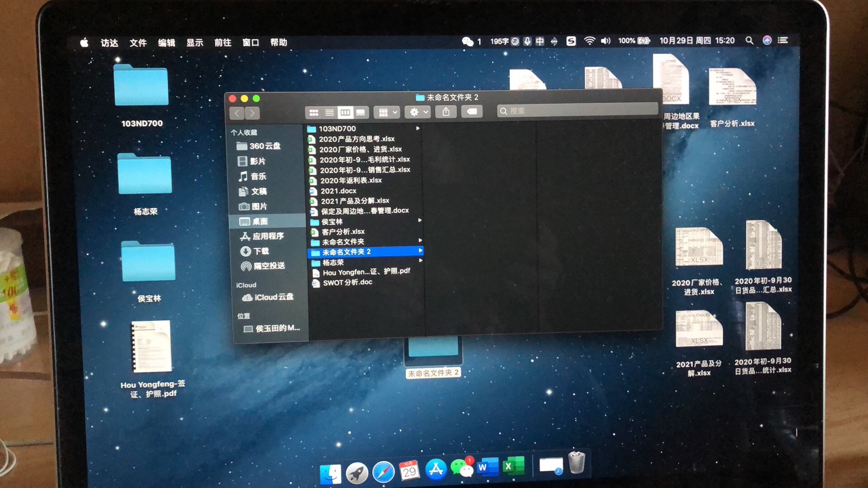This screenshot has height=488, width=868.
Task: Open the 窗口 menu
Action: 250,43
